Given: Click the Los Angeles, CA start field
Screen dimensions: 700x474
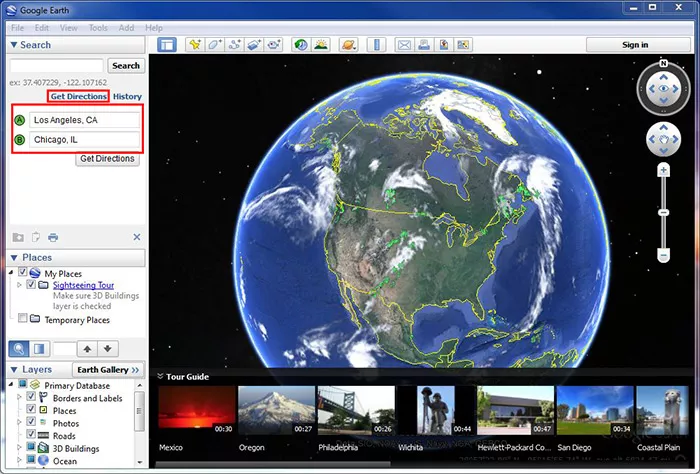Looking at the screenshot, I should tap(84, 120).
